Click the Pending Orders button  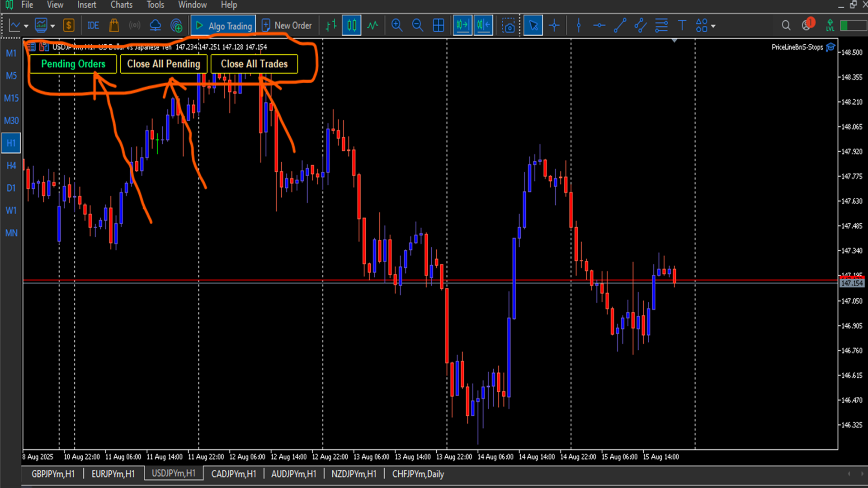coord(73,64)
